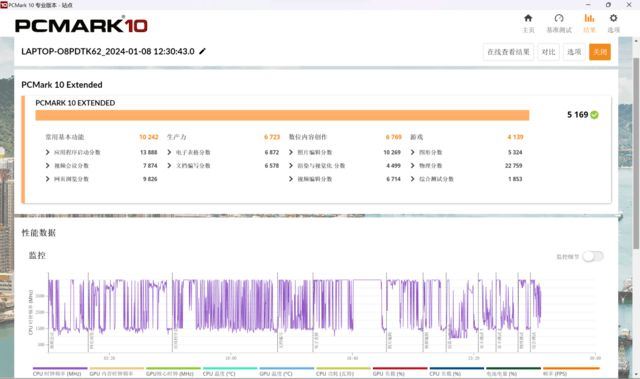Click the 对比 compare button
Image resolution: width=640 pixels, height=379 pixels.
click(548, 52)
